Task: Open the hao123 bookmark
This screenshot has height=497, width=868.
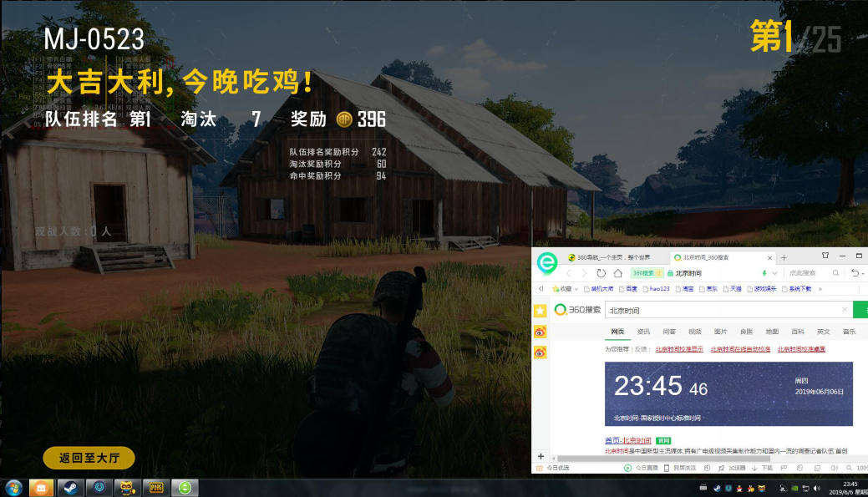Action: (656, 289)
